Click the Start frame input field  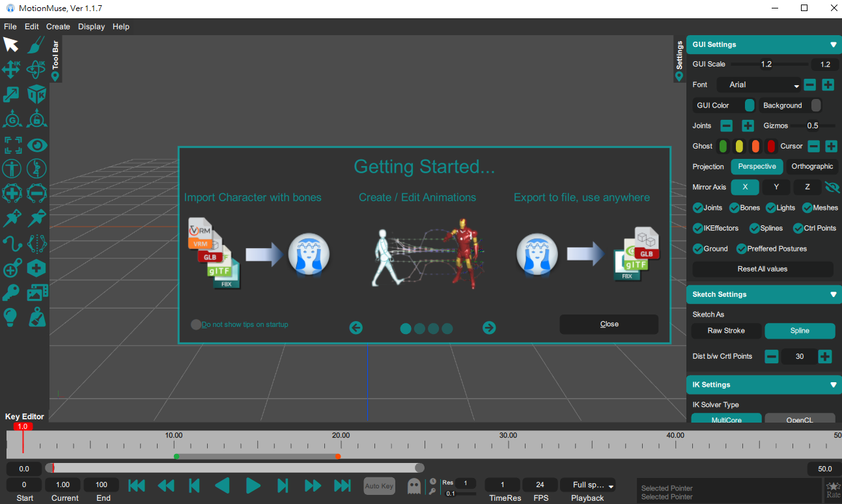pyautogui.click(x=24, y=485)
